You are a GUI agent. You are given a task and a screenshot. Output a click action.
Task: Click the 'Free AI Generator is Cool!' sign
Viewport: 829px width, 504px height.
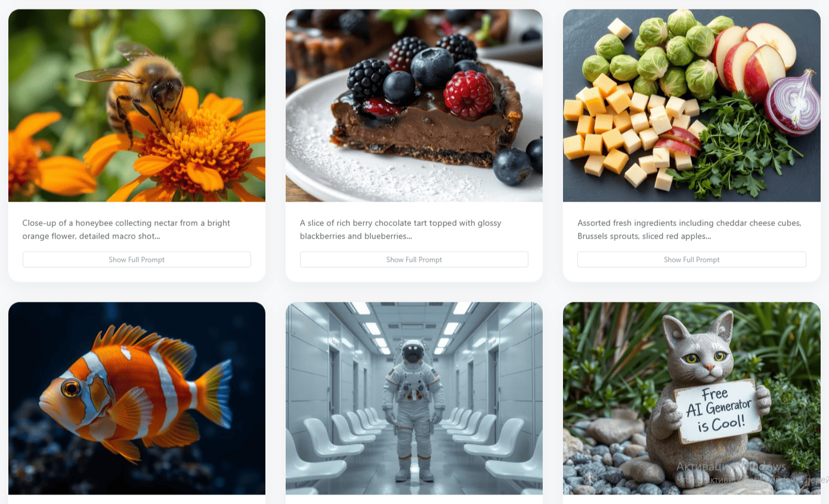(x=718, y=411)
